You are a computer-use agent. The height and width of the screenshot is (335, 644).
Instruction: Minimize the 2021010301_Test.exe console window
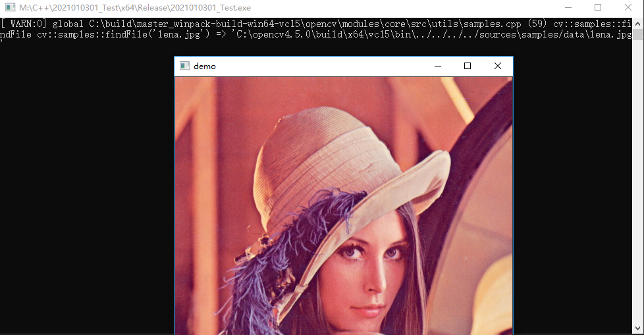(x=568, y=7)
